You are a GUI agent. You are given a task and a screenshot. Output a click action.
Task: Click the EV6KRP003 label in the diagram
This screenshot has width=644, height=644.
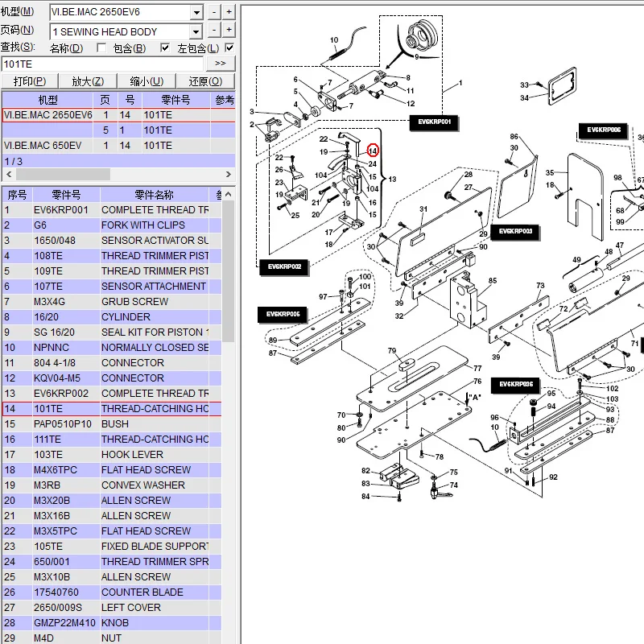pos(515,232)
